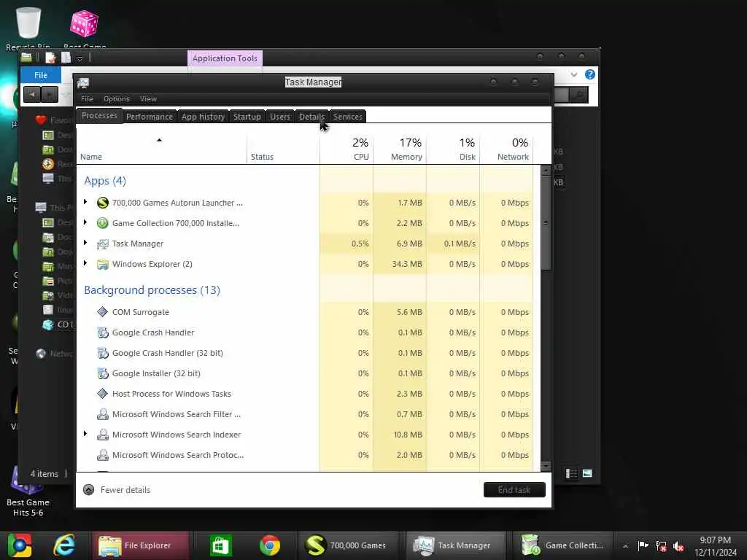The height and width of the screenshot is (560, 747).
Task: Open the Windows Store taskbar icon
Action: 220,545
